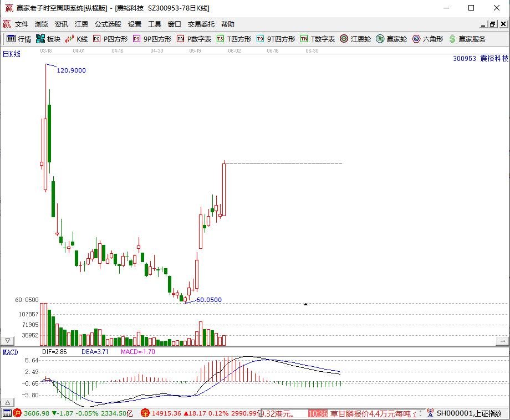Click the antenna connection status icon
This screenshot has width=510, height=420.
tap(430, 413)
